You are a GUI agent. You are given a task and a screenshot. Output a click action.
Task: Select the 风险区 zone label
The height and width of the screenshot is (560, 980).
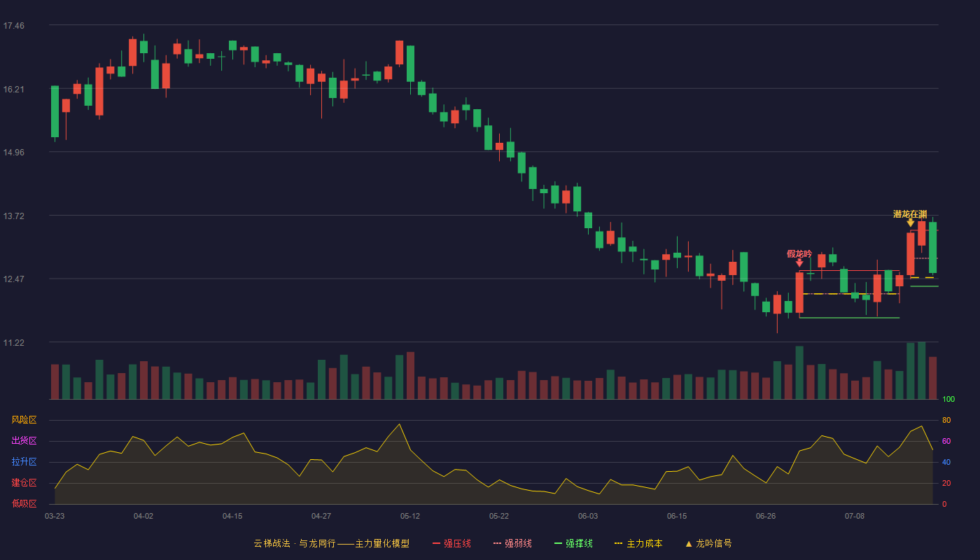pos(24,420)
